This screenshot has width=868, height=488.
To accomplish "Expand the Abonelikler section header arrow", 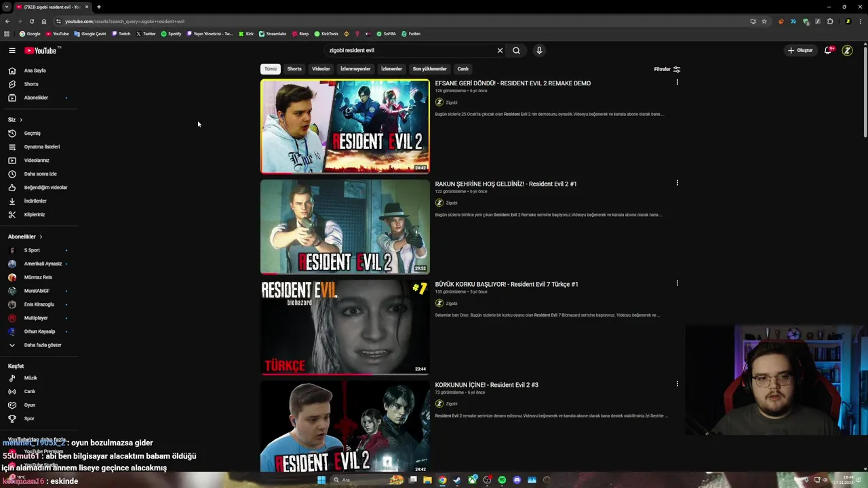I will click(x=41, y=237).
